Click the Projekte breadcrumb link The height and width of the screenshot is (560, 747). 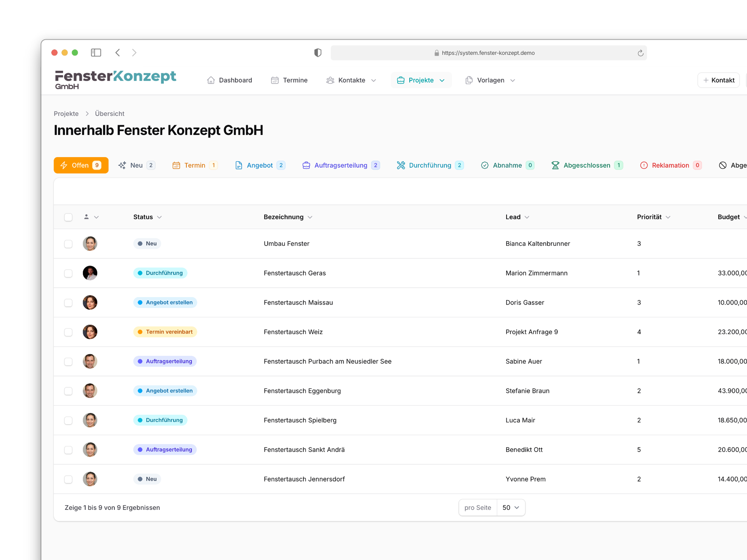[x=66, y=114]
